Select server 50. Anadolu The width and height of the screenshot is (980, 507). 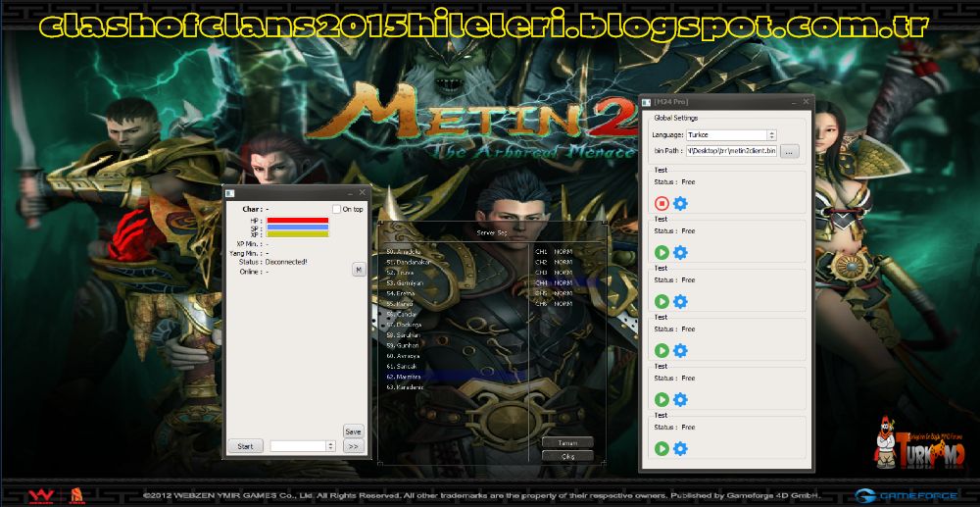[405, 251]
